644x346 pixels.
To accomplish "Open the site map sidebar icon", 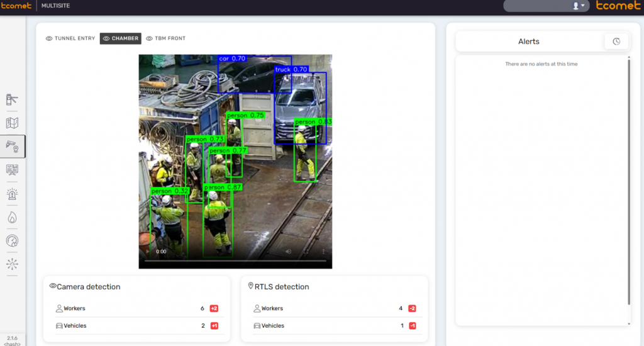I will 12,123.
